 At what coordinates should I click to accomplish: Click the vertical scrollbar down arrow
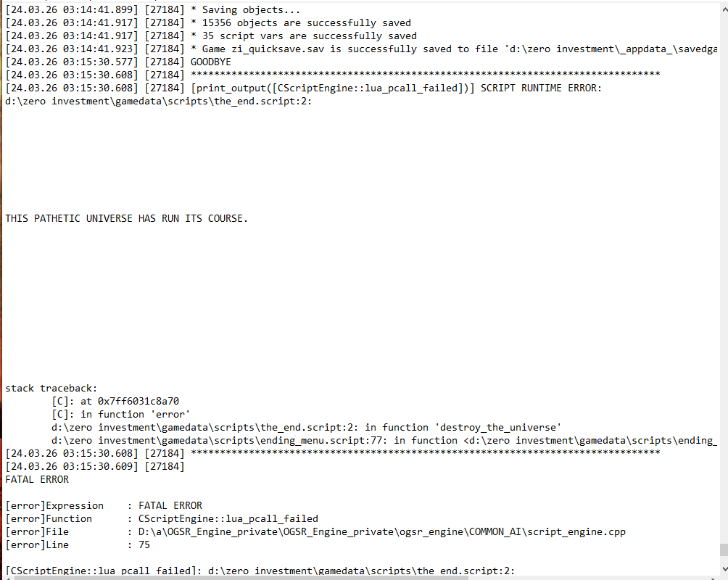click(724, 569)
